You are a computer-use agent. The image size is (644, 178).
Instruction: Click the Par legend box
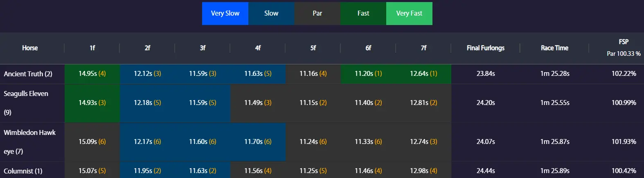(x=317, y=14)
